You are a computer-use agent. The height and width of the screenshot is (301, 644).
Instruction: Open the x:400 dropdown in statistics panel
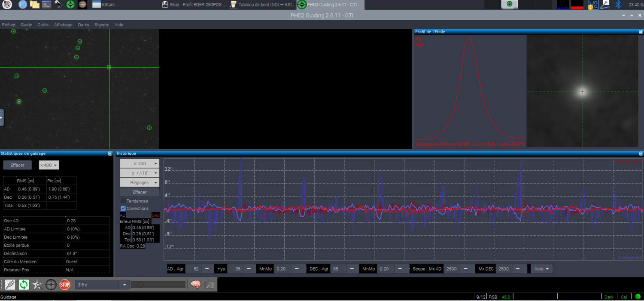49,165
